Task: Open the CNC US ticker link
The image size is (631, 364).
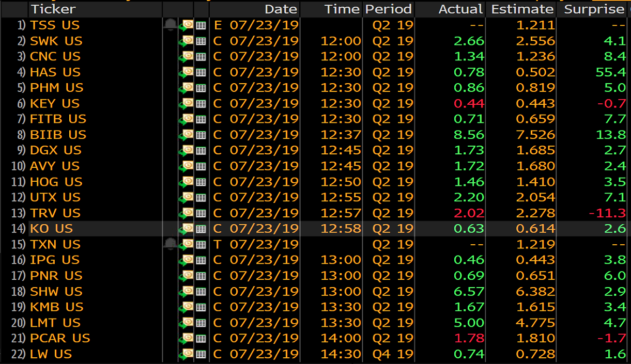Action: click(x=55, y=56)
